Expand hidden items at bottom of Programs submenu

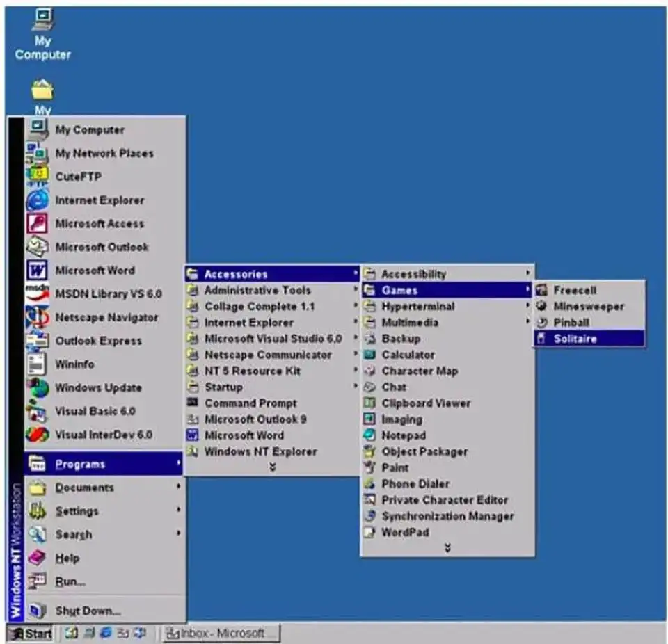click(272, 467)
